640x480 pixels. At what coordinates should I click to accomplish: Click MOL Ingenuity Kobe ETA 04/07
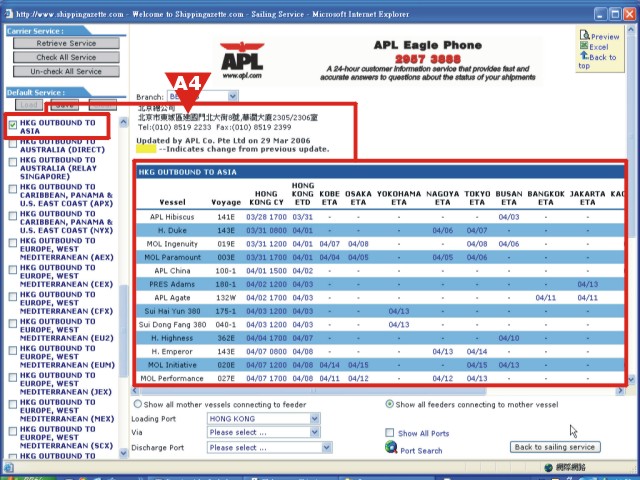[x=329, y=244]
